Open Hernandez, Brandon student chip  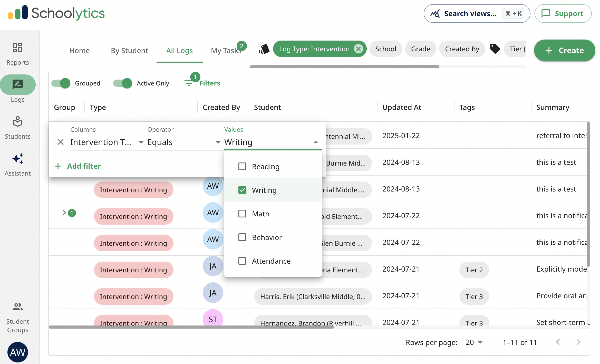coord(313,321)
